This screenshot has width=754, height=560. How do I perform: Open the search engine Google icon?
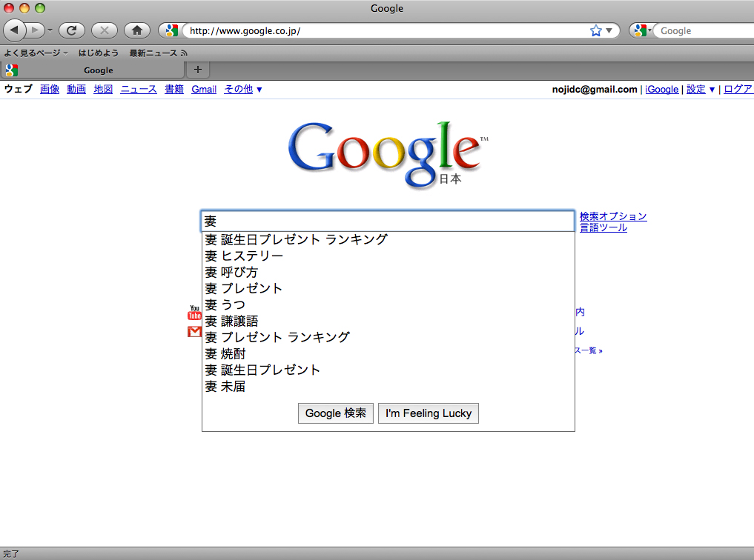click(640, 30)
